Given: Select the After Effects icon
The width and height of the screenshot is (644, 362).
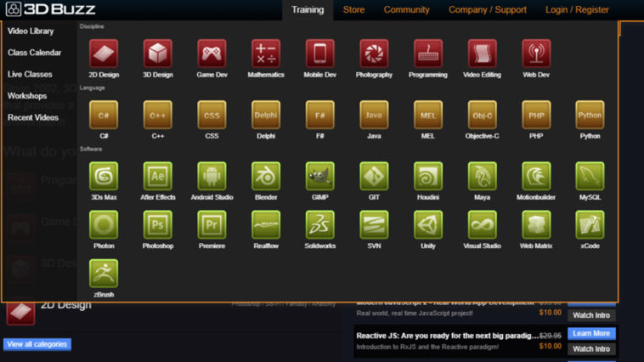Looking at the screenshot, I should click(158, 176).
